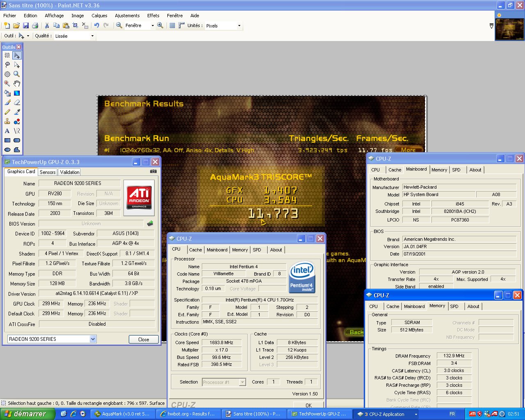Click the More button in benchmark results
The height and width of the screenshot is (420, 525).
pos(409,150)
